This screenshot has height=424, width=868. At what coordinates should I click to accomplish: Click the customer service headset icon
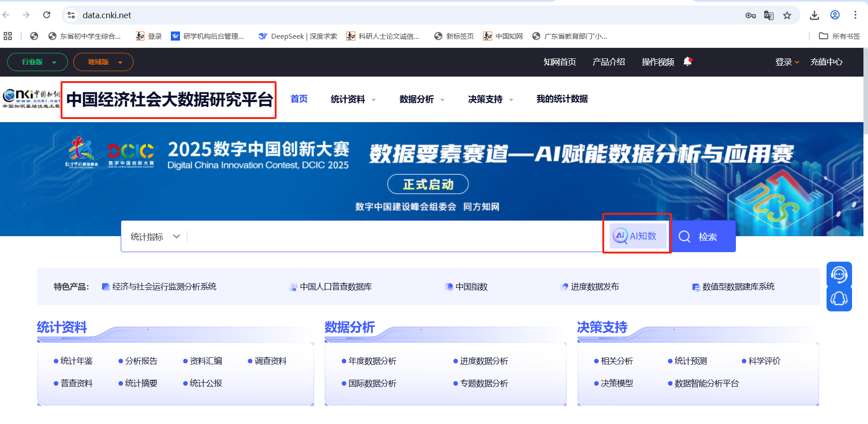pyautogui.click(x=839, y=299)
